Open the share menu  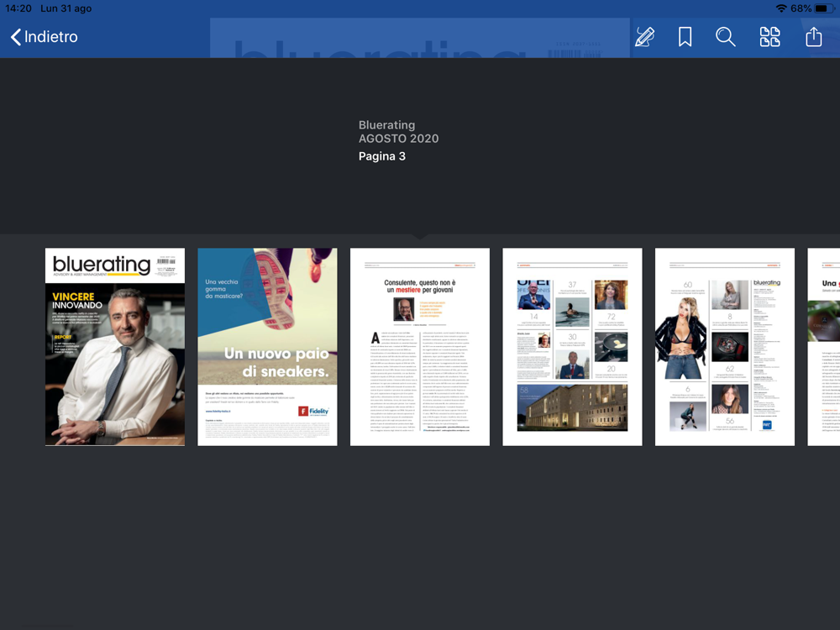[x=813, y=36]
